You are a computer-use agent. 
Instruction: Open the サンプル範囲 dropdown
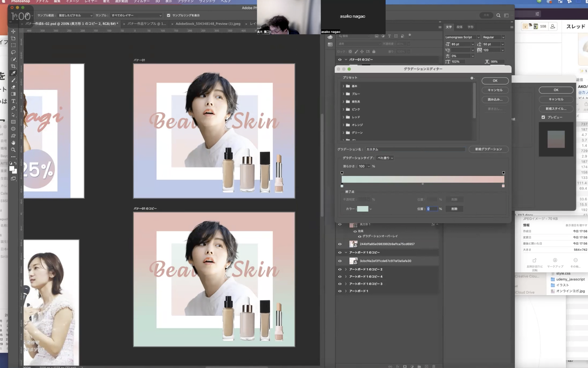(x=75, y=15)
